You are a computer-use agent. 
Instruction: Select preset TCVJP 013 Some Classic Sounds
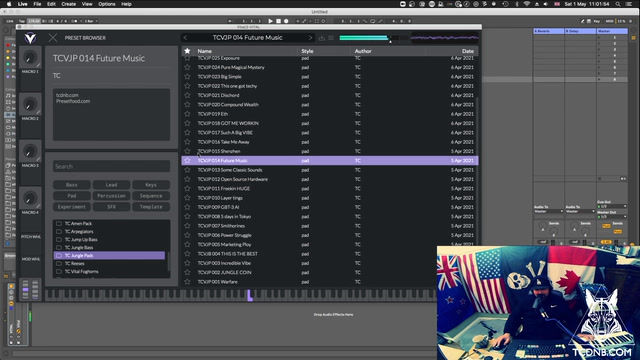click(x=330, y=170)
